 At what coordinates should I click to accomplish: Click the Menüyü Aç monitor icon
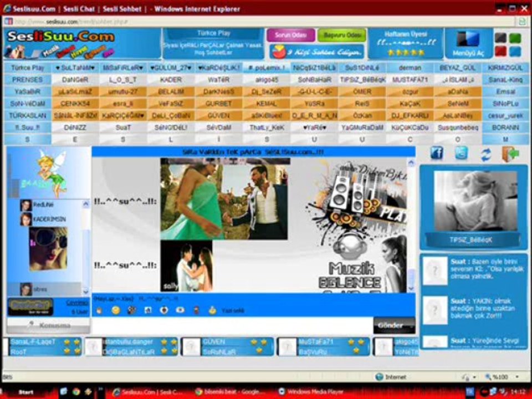[x=468, y=39]
